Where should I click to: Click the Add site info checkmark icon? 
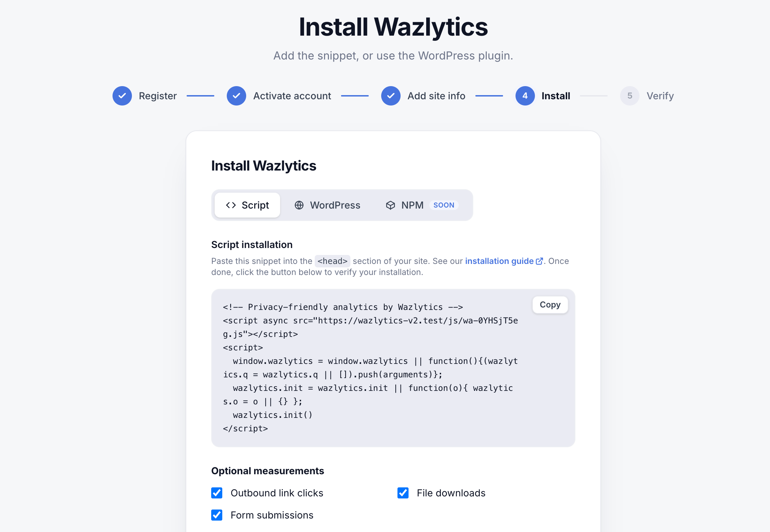pyautogui.click(x=391, y=96)
